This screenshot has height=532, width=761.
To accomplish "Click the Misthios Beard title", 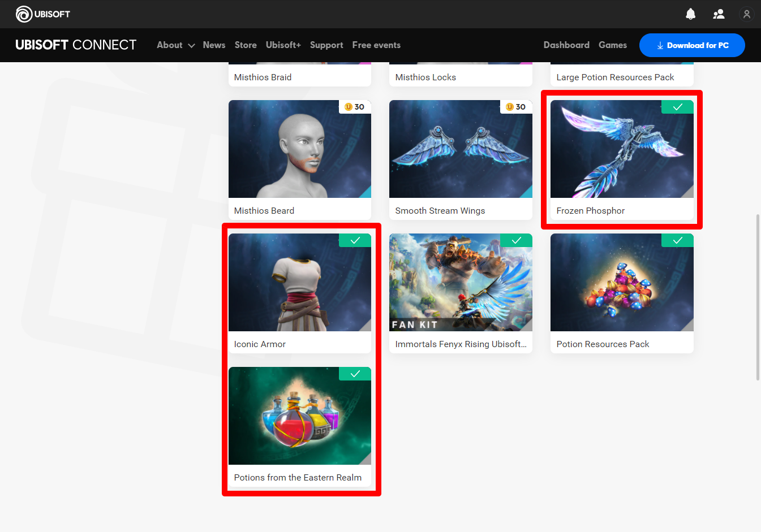I will tap(264, 211).
